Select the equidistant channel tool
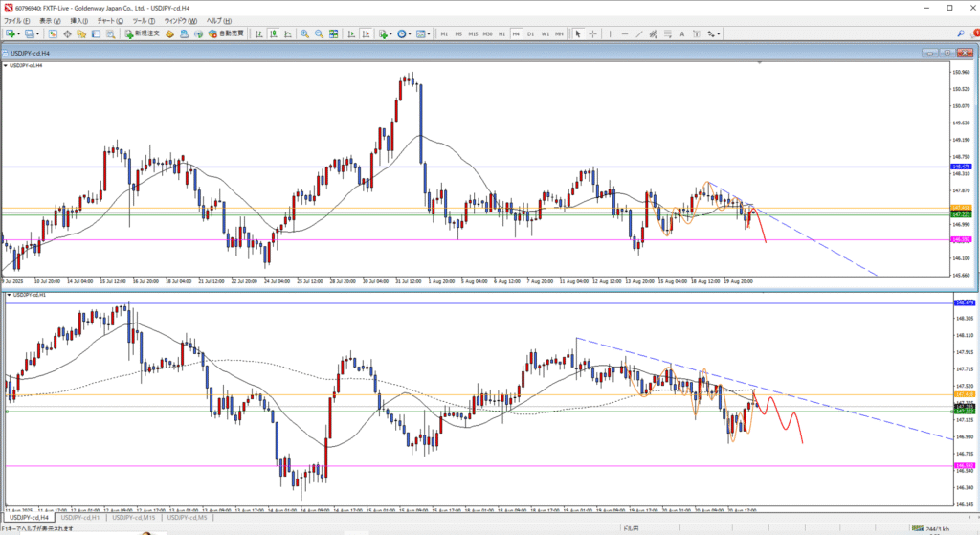This screenshot has width=980, height=535. click(x=653, y=33)
